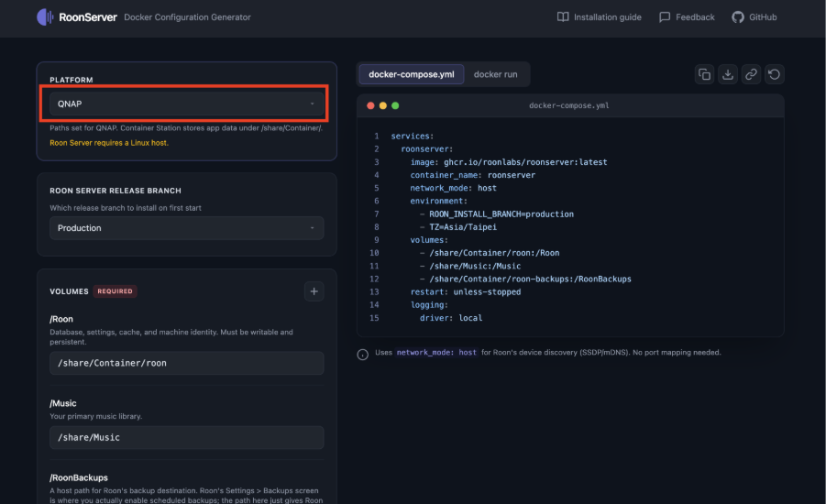826x504 pixels.
Task: Click the green window dot in code panel
Action: coord(395,105)
